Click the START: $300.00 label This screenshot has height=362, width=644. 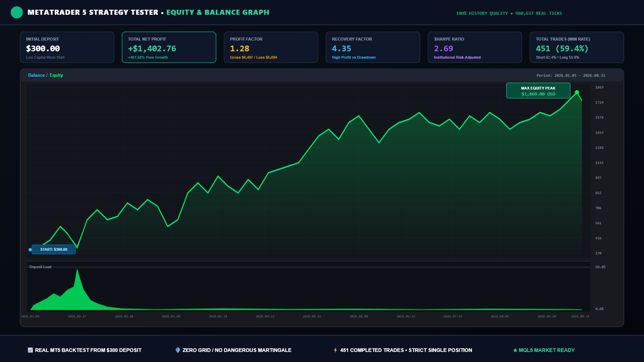point(54,249)
